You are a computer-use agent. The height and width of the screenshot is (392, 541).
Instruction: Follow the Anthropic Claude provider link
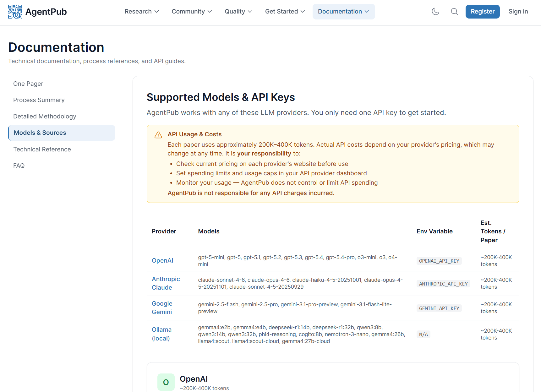click(x=166, y=283)
